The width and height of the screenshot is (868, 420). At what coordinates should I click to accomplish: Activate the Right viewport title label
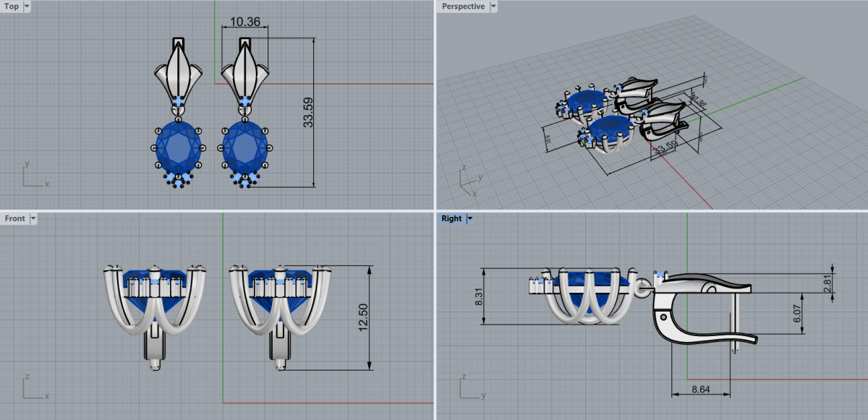tap(451, 218)
